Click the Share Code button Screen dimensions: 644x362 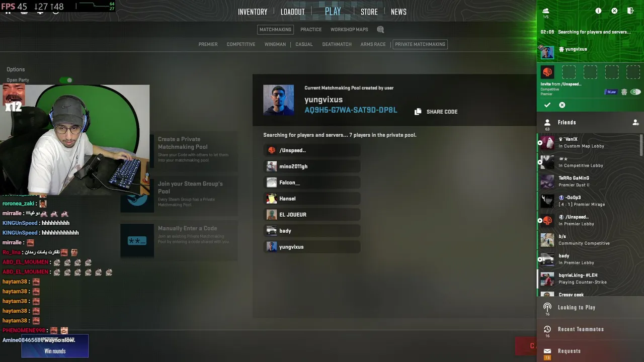tap(436, 112)
